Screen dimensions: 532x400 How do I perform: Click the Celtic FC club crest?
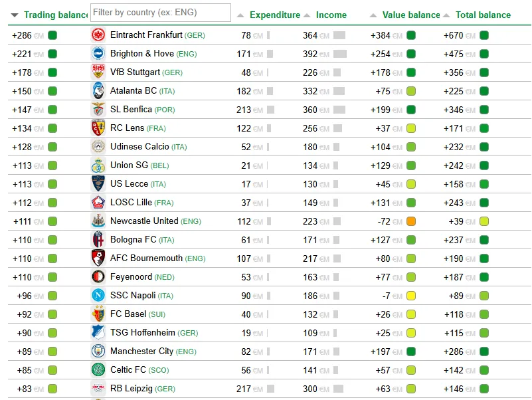(98, 370)
